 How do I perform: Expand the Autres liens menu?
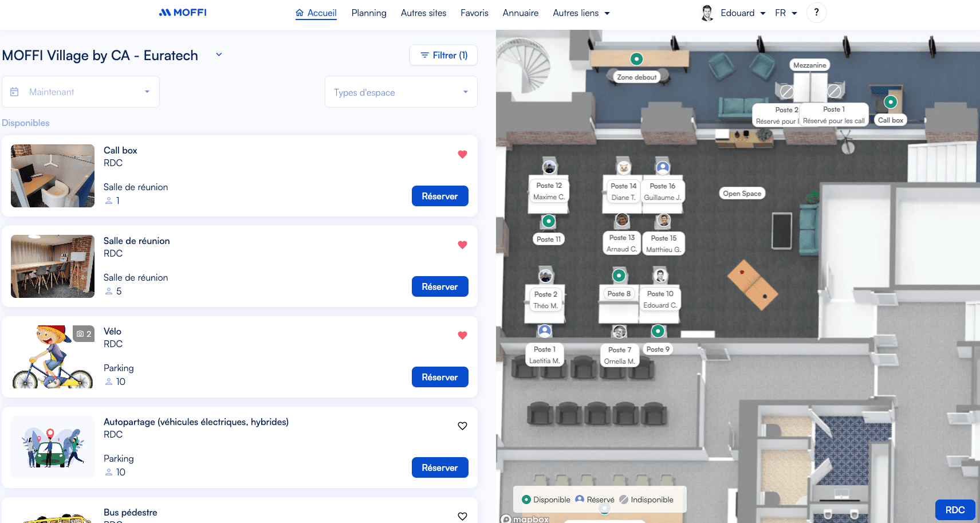pyautogui.click(x=581, y=13)
